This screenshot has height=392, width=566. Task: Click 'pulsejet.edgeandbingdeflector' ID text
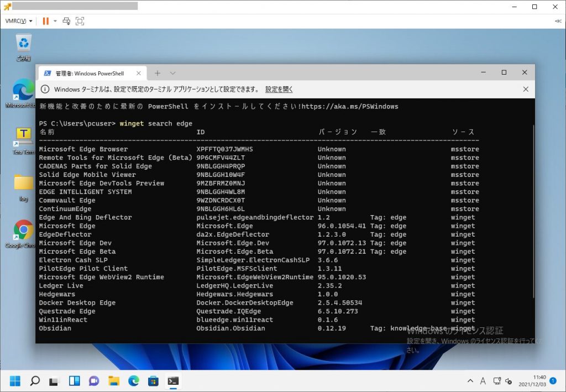coord(255,218)
